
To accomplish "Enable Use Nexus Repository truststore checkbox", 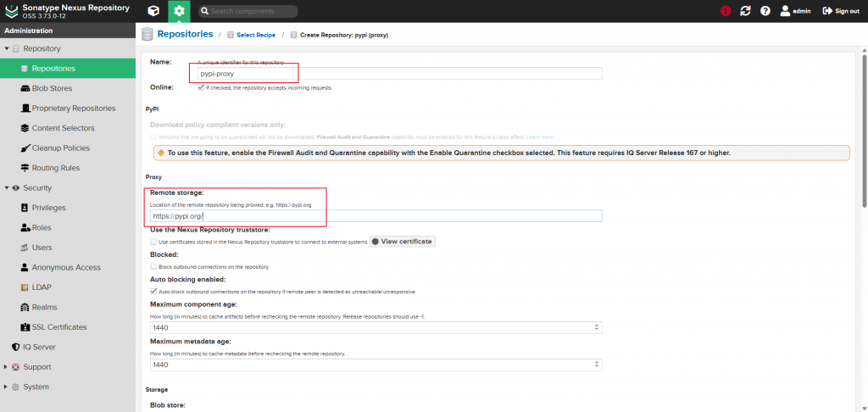I will (153, 242).
